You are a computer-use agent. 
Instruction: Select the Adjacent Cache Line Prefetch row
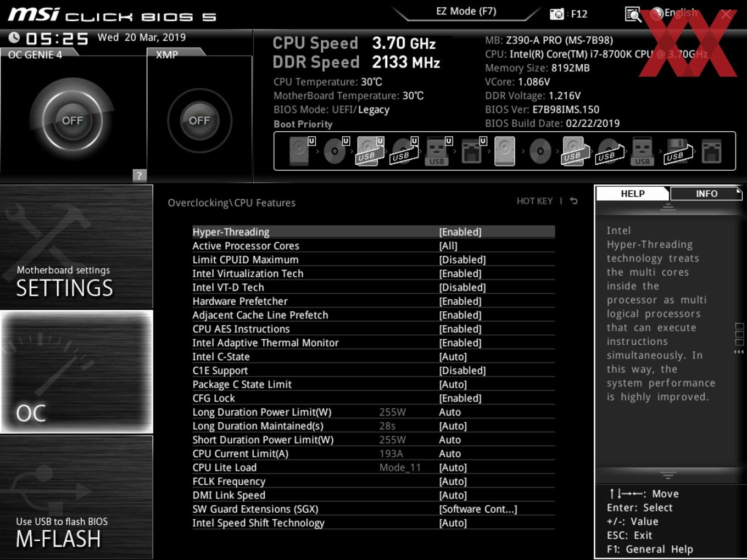pyautogui.click(x=374, y=315)
